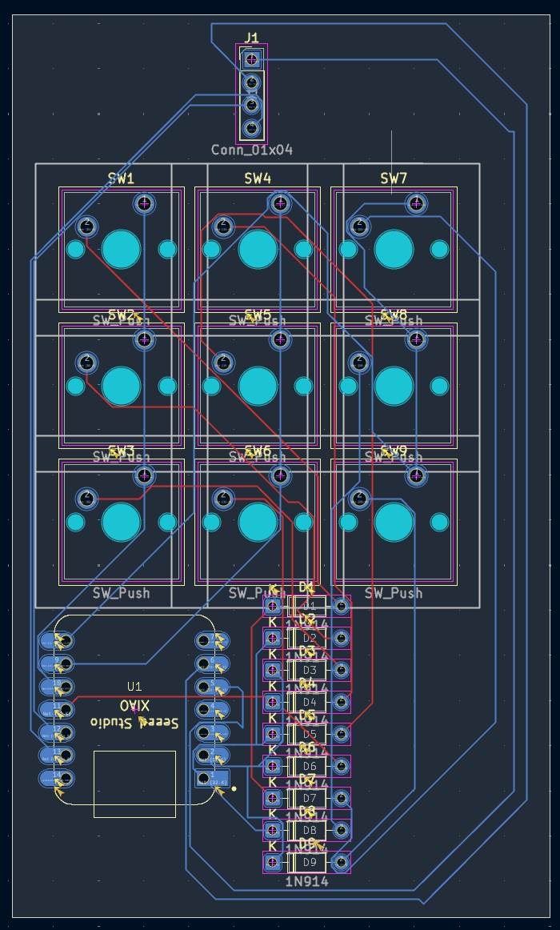
Task: Select the D6 diode body label
Action: pos(310,766)
